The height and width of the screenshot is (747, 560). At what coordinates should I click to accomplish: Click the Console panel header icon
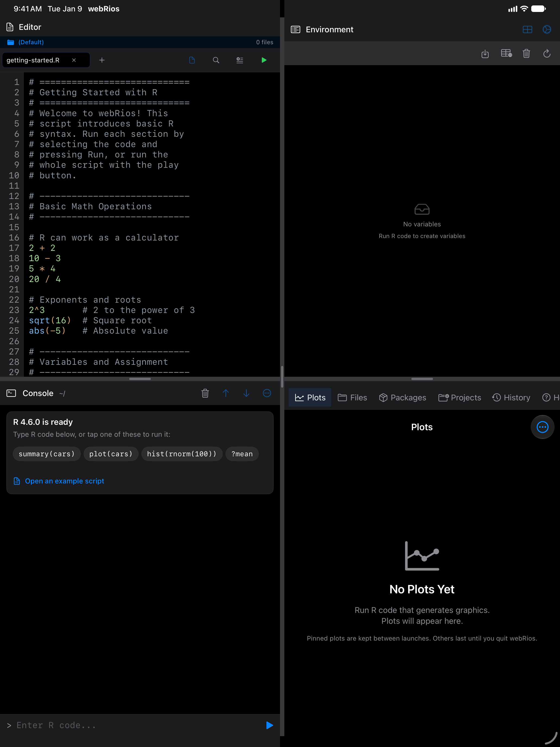pos(11,393)
